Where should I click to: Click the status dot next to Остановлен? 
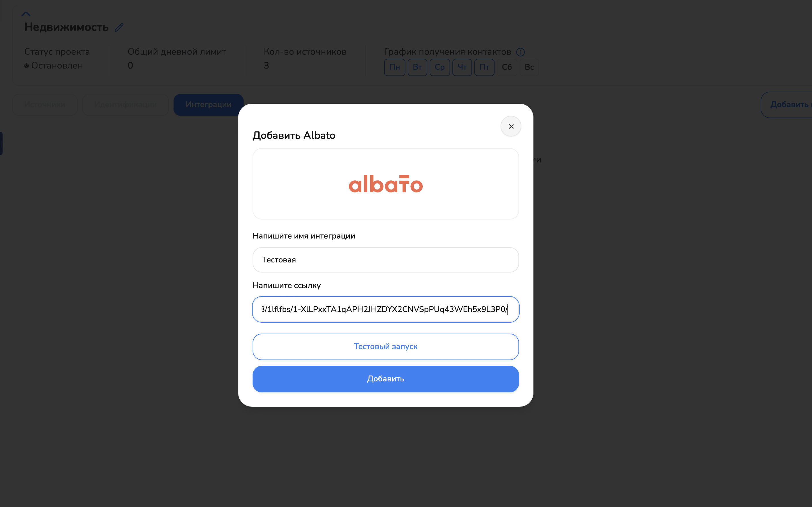[x=27, y=66]
